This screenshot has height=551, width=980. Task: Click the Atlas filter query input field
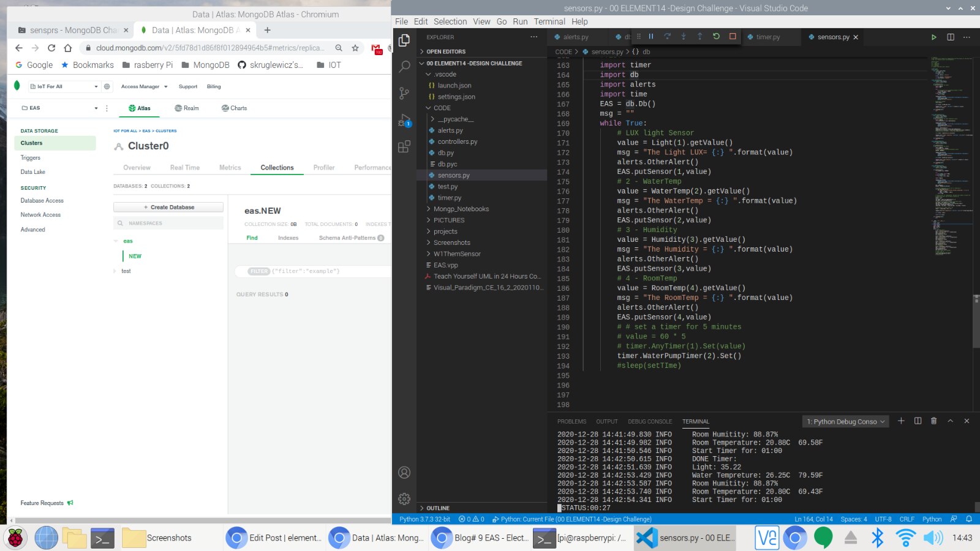point(331,271)
